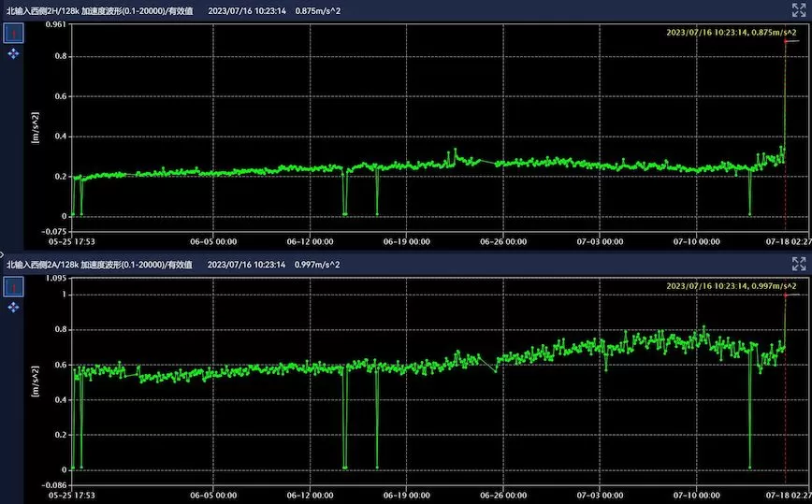Click the red peak marker at 0.997 m/s^2
812x504 pixels.
click(x=786, y=295)
